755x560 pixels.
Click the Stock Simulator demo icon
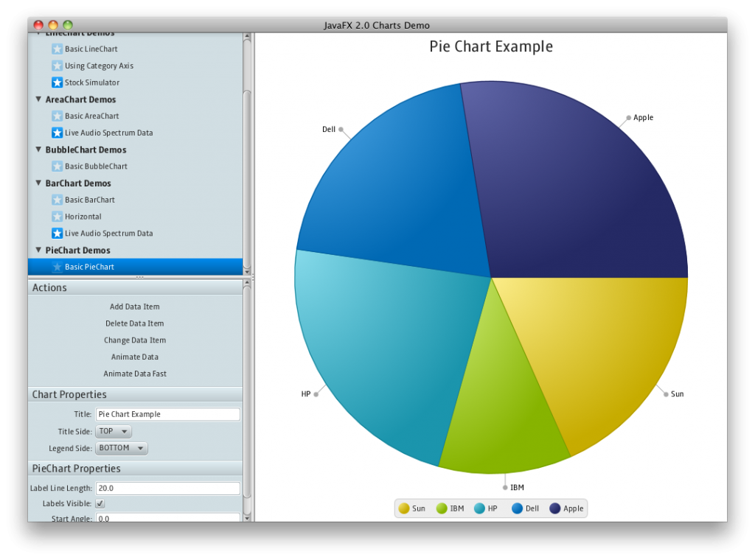[58, 83]
